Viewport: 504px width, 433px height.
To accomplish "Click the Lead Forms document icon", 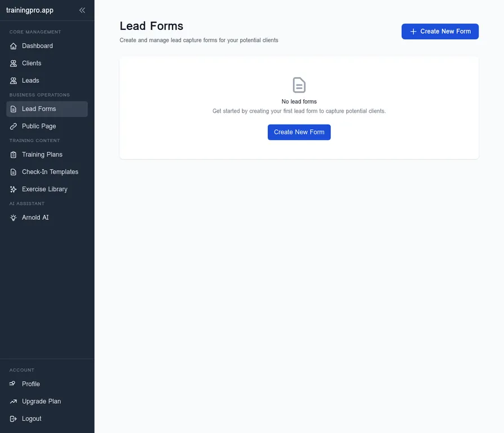I will click(x=14, y=109).
